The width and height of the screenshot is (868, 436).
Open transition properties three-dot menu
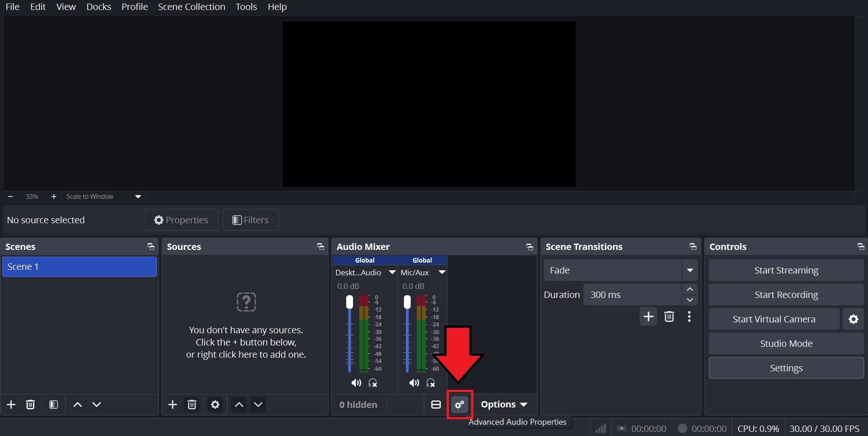(689, 316)
